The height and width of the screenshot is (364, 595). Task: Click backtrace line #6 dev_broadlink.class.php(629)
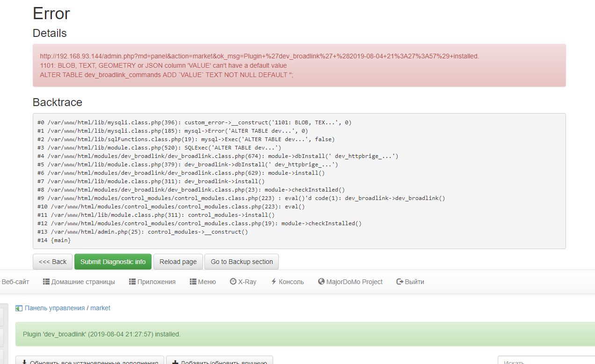181,173
